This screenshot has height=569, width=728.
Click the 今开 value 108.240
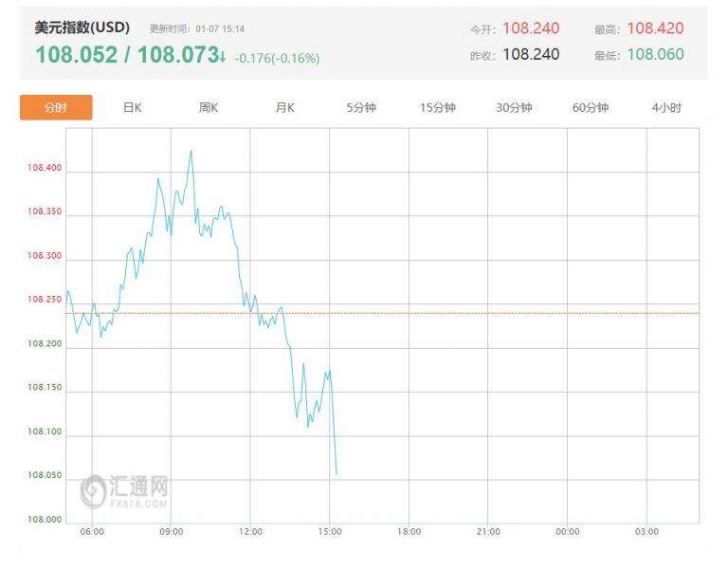click(531, 28)
